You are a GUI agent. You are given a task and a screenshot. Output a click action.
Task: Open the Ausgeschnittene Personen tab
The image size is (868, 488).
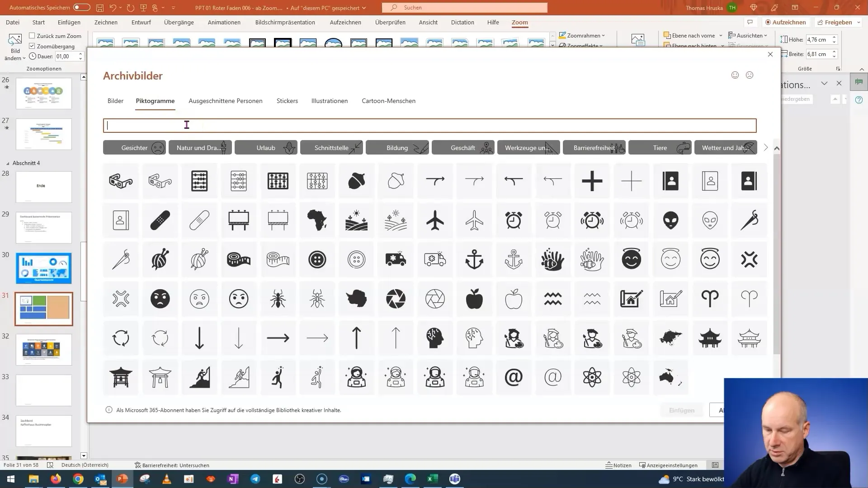point(226,101)
